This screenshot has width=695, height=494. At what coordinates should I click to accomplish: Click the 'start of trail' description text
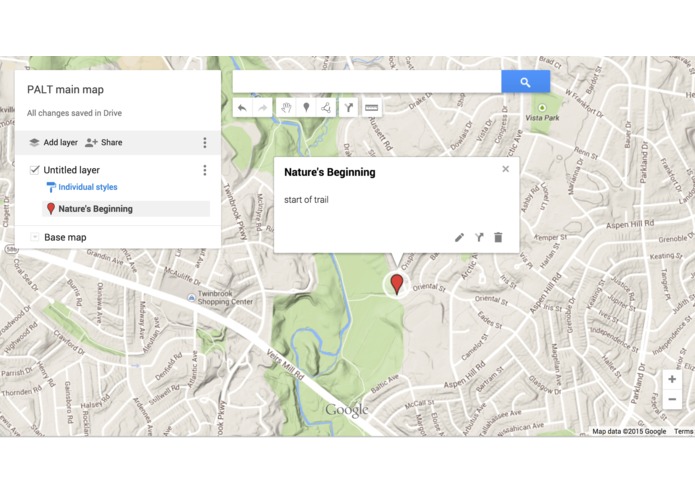click(306, 200)
